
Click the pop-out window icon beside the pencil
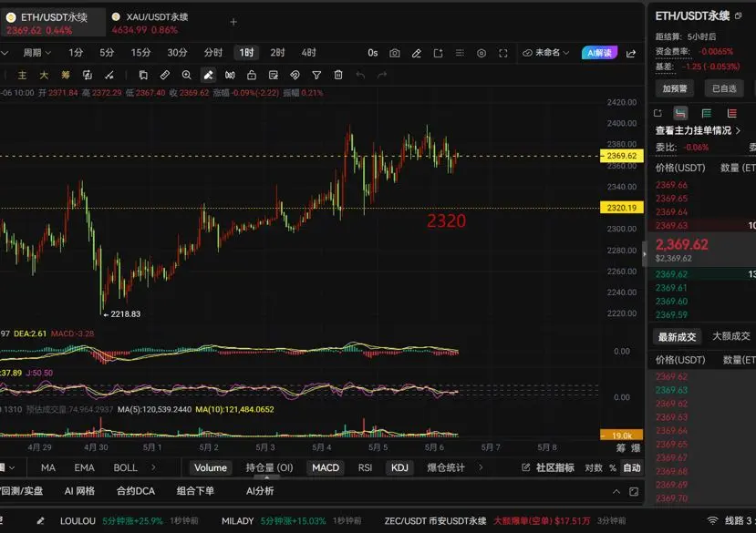(x=439, y=53)
